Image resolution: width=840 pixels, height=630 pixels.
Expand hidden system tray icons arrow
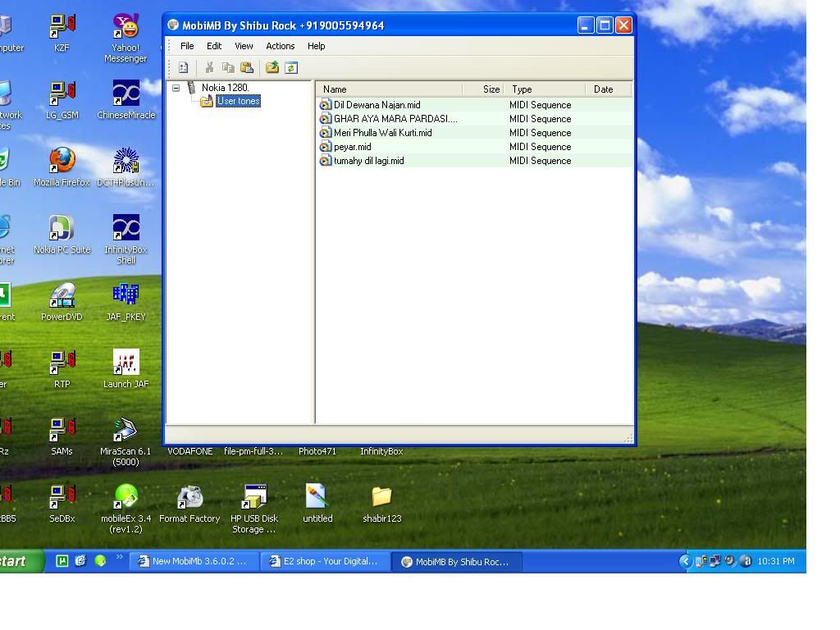pos(685,561)
